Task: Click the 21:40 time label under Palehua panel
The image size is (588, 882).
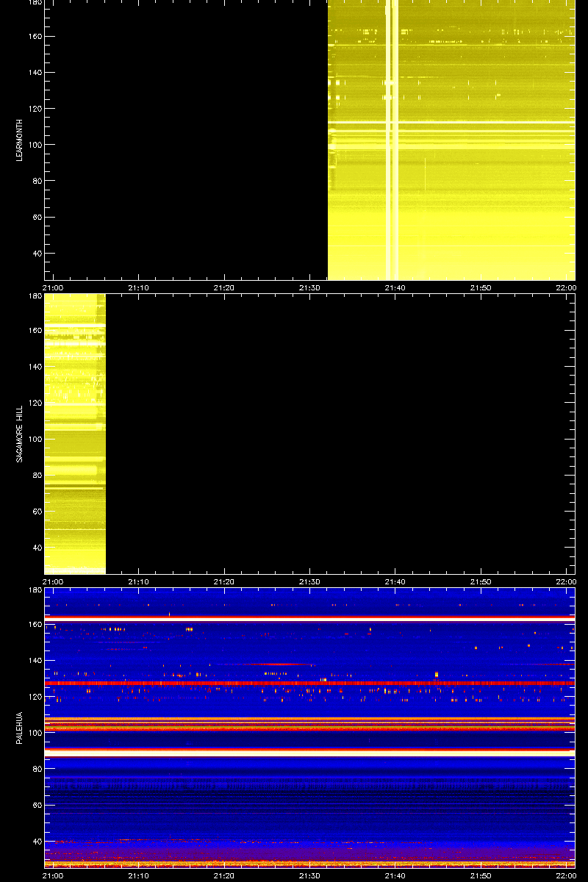Action: point(395,875)
